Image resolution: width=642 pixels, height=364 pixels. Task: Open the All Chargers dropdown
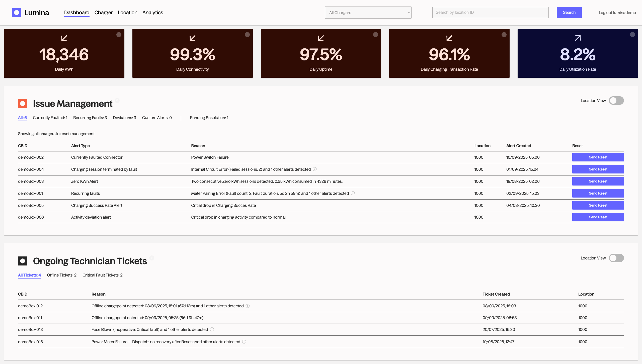(368, 13)
